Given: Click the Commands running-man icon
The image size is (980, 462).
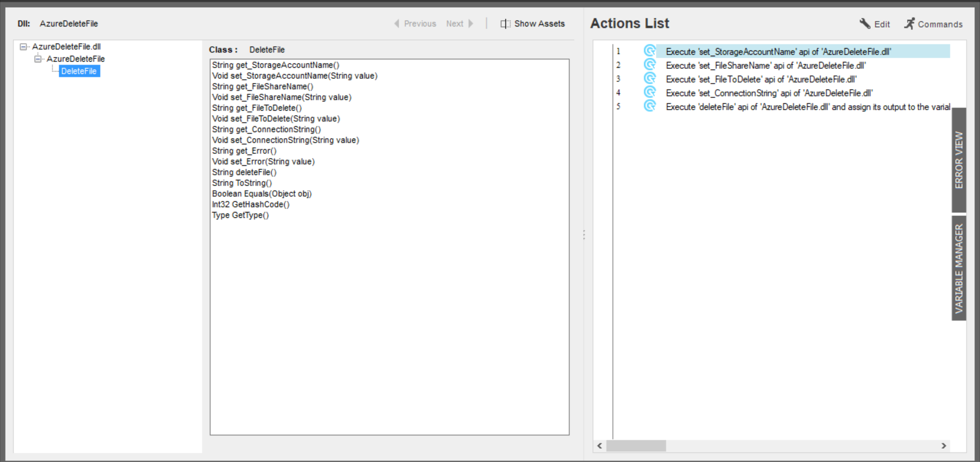Looking at the screenshot, I should coord(910,23).
